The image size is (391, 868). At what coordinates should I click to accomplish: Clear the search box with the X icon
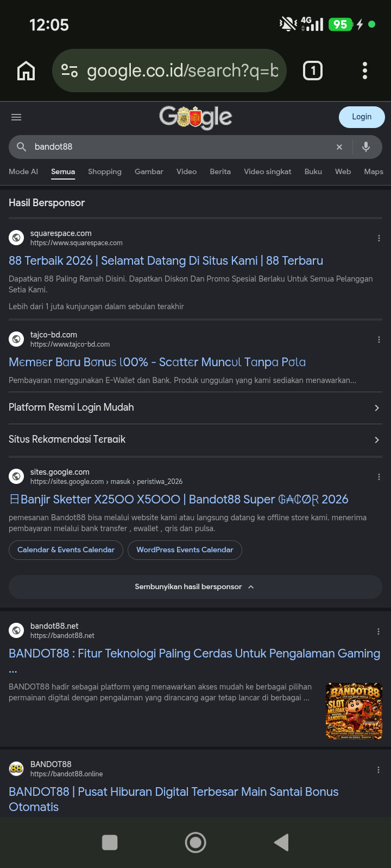pyautogui.click(x=339, y=147)
